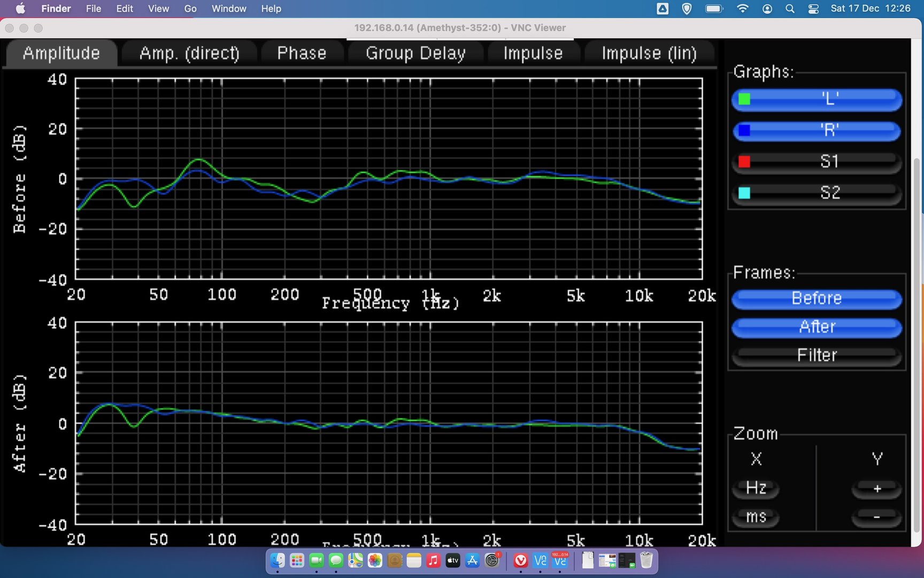Viewport: 924px width, 578px height.
Task: Open macOS Control Center icon
Action: pyautogui.click(x=813, y=9)
